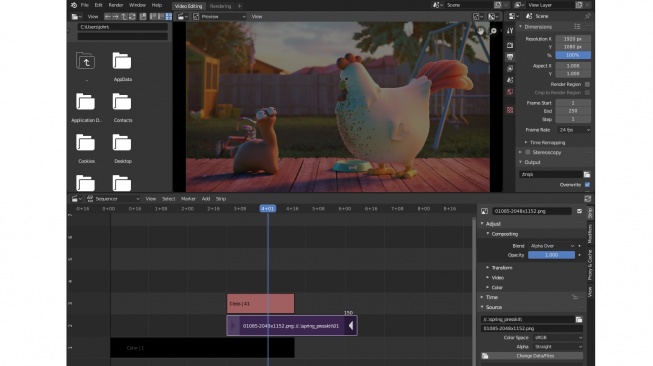Open the Window menu

point(137,5)
